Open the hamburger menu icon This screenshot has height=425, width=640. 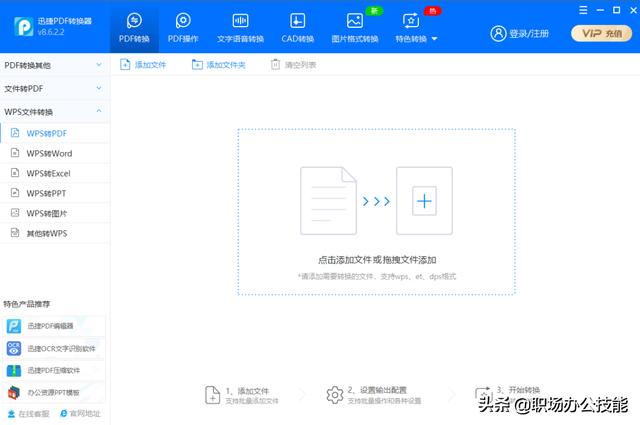[583, 10]
